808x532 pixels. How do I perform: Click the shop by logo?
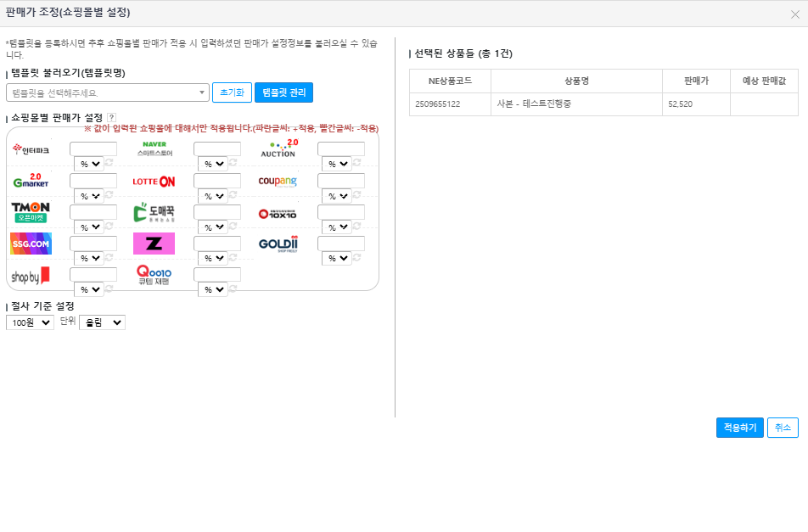click(31, 276)
